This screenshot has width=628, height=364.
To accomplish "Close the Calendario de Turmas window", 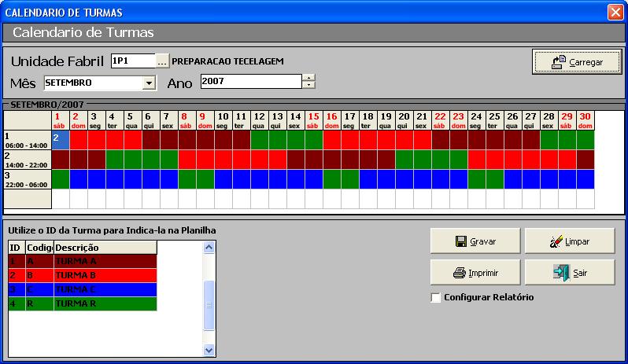I will [615, 12].
